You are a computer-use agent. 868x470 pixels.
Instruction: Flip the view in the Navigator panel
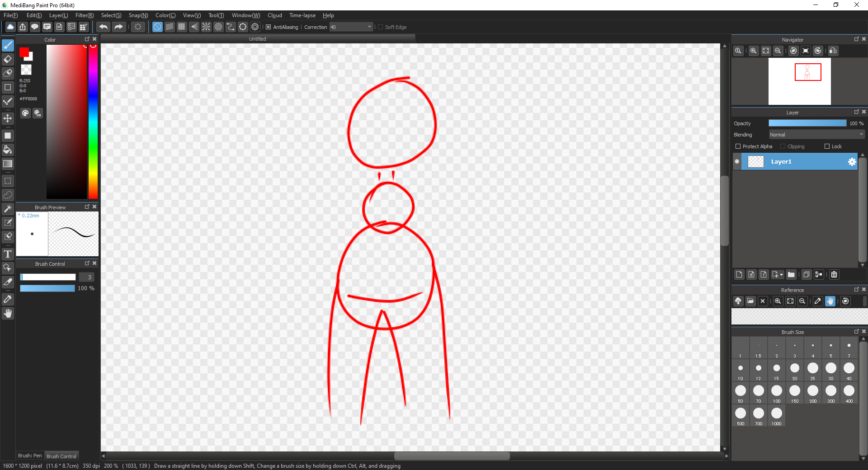[x=833, y=51]
